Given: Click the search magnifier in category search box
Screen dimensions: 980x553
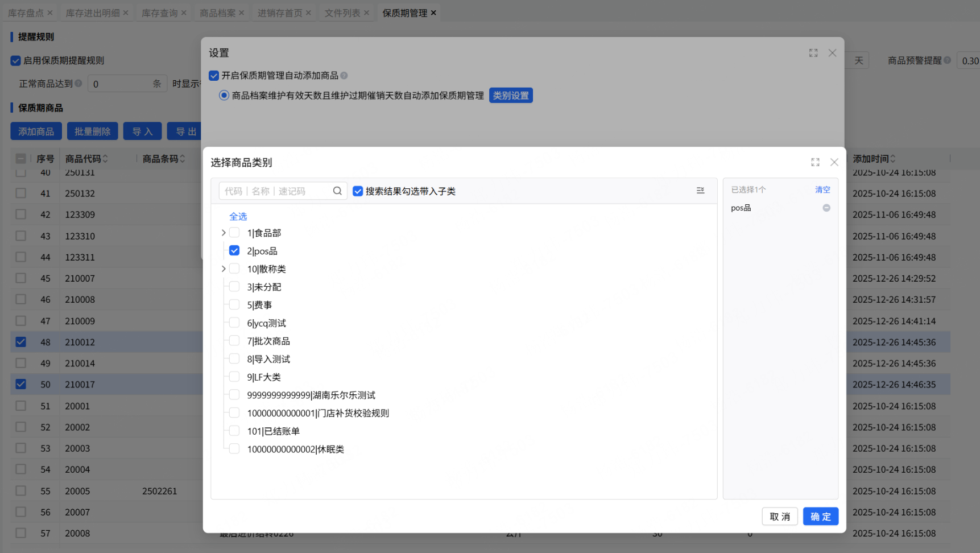Looking at the screenshot, I should (x=337, y=191).
